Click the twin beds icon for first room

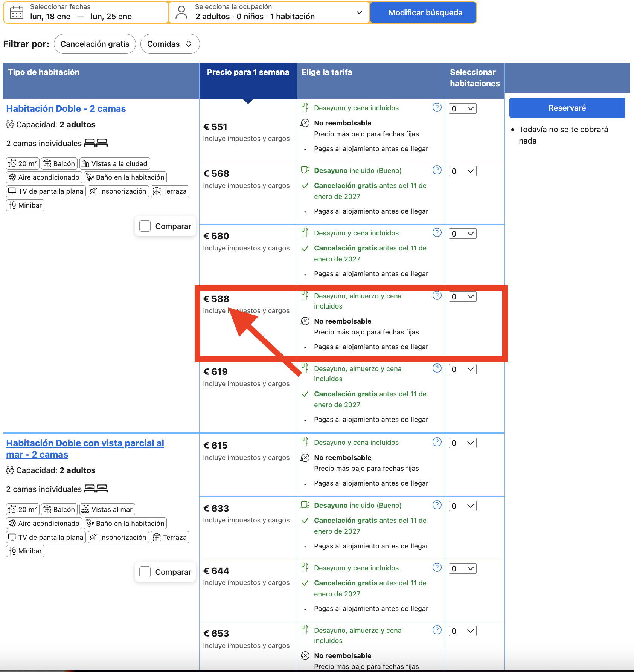coord(96,143)
